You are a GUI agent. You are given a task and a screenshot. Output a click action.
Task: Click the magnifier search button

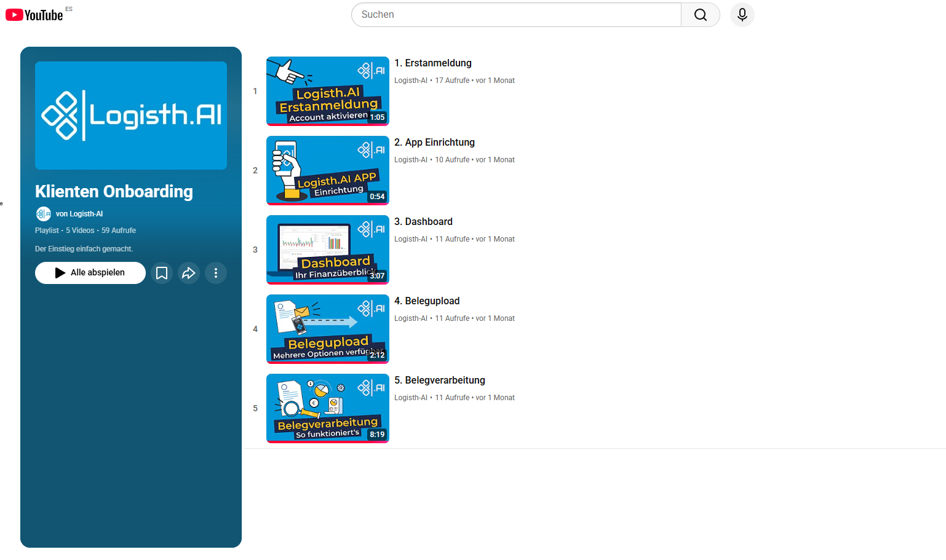(x=700, y=15)
